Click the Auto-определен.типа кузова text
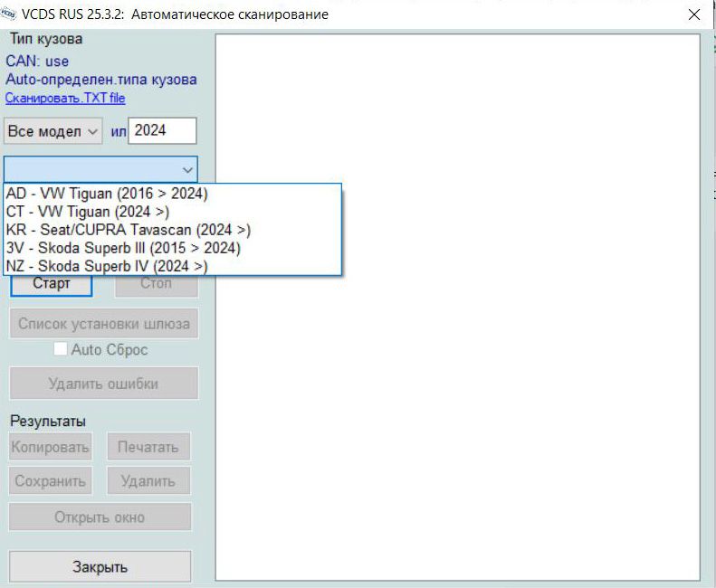This screenshot has height=588, width=716. (x=100, y=80)
